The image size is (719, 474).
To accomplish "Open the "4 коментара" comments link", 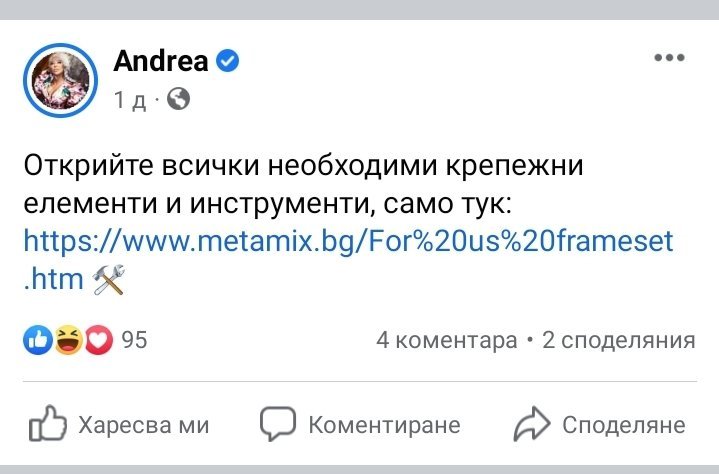I will [446, 341].
